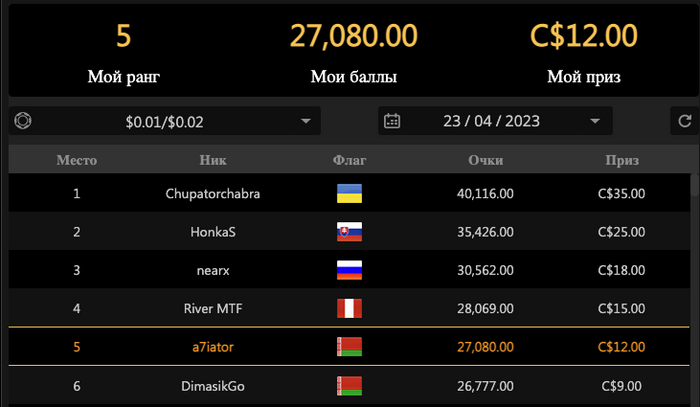Sort by the Место column header

(76, 159)
